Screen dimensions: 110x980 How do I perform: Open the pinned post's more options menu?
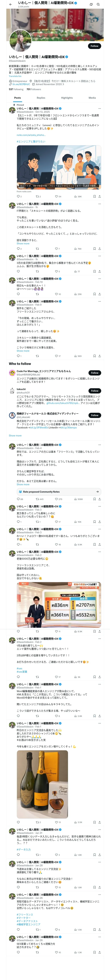coord(99,108)
